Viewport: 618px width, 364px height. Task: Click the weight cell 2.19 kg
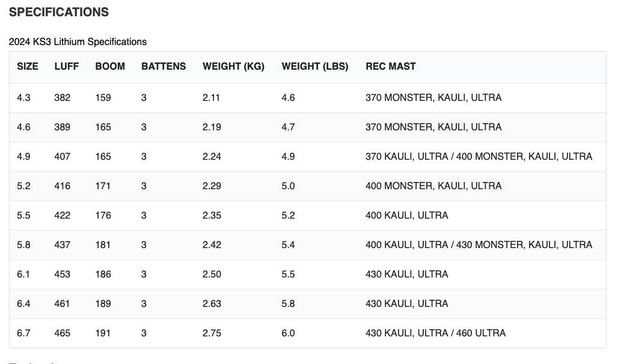pos(212,127)
